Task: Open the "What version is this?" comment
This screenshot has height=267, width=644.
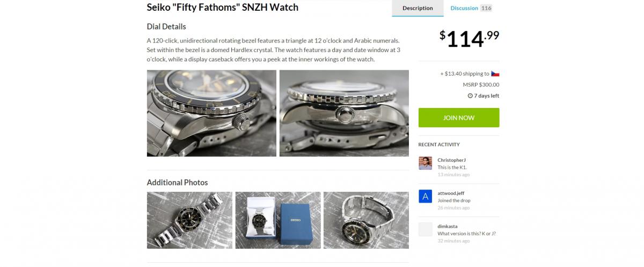Action: coord(465,233)
